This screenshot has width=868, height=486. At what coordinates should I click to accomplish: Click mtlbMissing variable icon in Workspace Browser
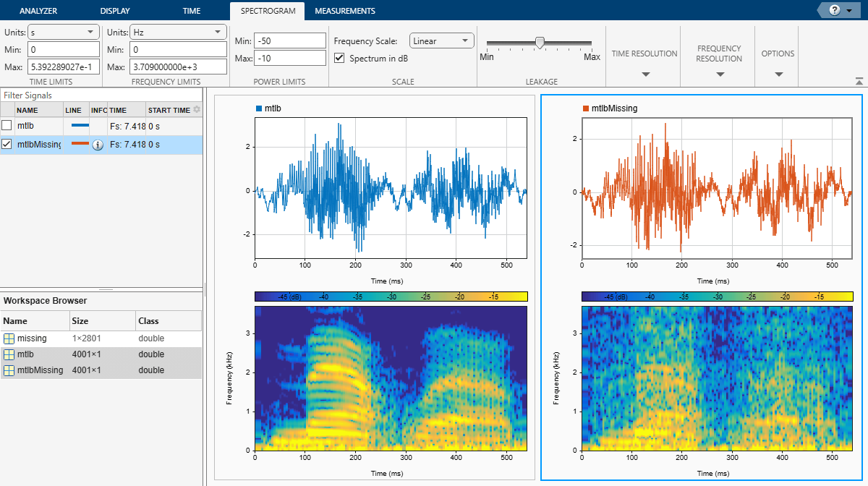click(x=9, y=370)
